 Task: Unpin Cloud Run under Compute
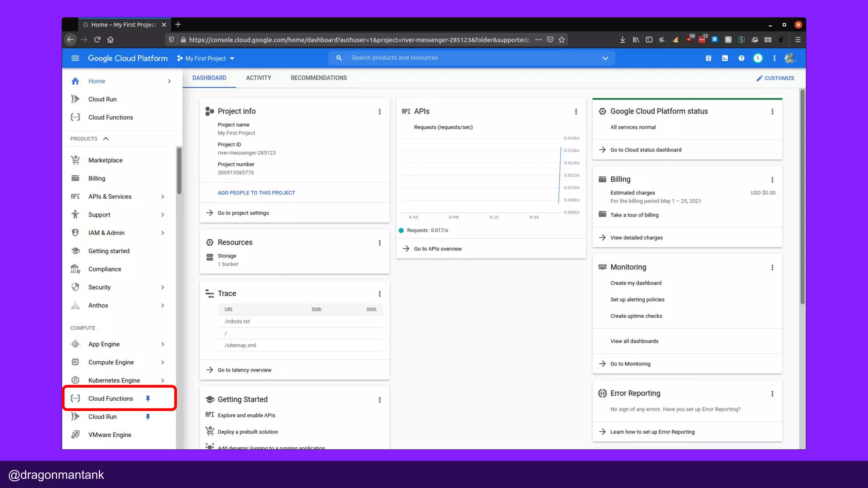[148, 417]
